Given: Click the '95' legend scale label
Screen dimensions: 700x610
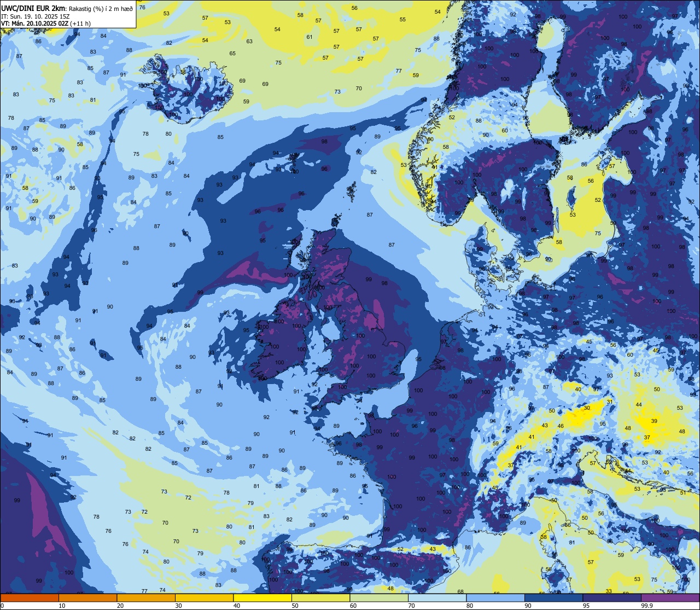Looking at the screenshot, I should pyautogui.click(x=587, y=606).
